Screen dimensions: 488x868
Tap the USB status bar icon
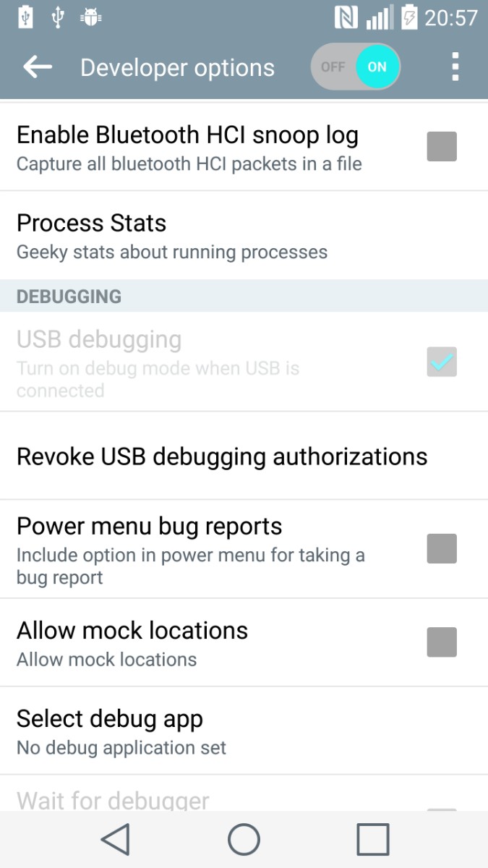click(x=58, y=17)
